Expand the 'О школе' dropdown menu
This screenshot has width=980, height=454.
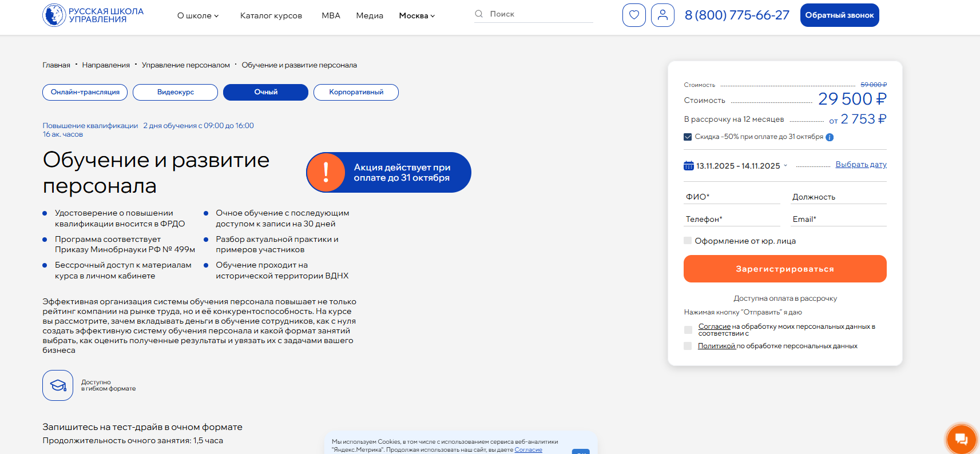click(x=198, y=15)
